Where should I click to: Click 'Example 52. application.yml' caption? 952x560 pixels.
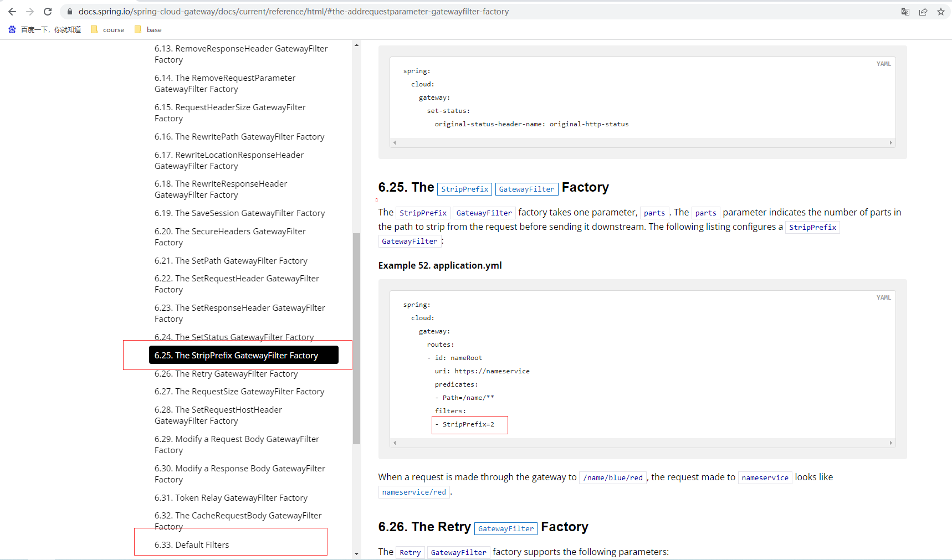pyautogui.click(x=440, y=266)
